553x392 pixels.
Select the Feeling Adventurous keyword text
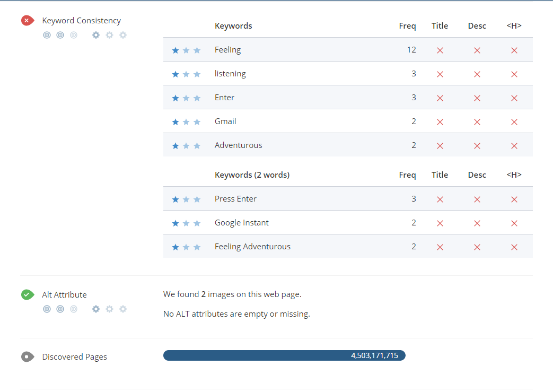coord(252,247)
